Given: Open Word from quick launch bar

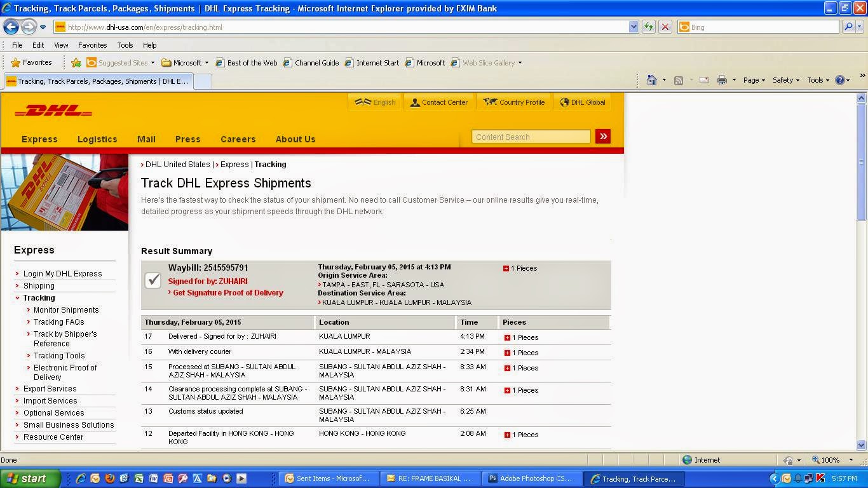Looking at the screenshot, I should pos(153,478).
